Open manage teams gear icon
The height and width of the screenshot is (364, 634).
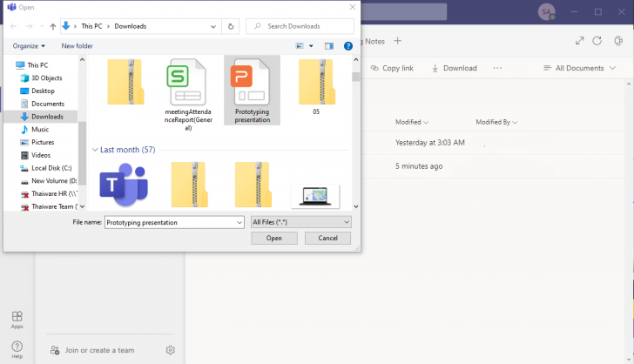tap(170, 350)
